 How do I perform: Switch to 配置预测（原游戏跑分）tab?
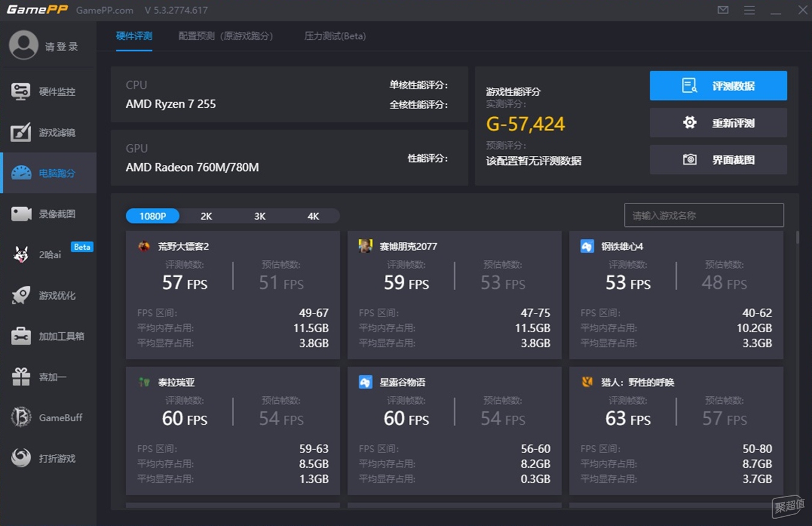[x=226, y=36]
